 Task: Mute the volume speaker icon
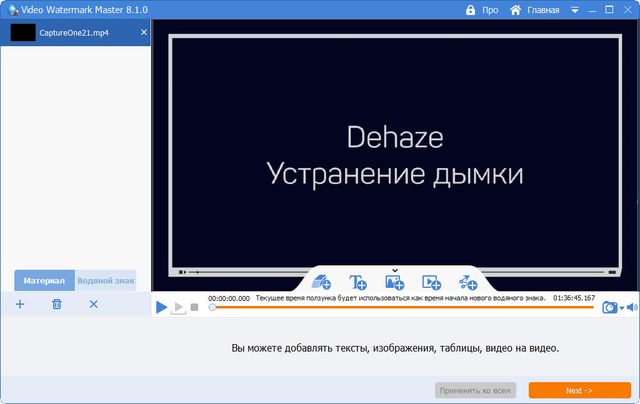[632, 308]
